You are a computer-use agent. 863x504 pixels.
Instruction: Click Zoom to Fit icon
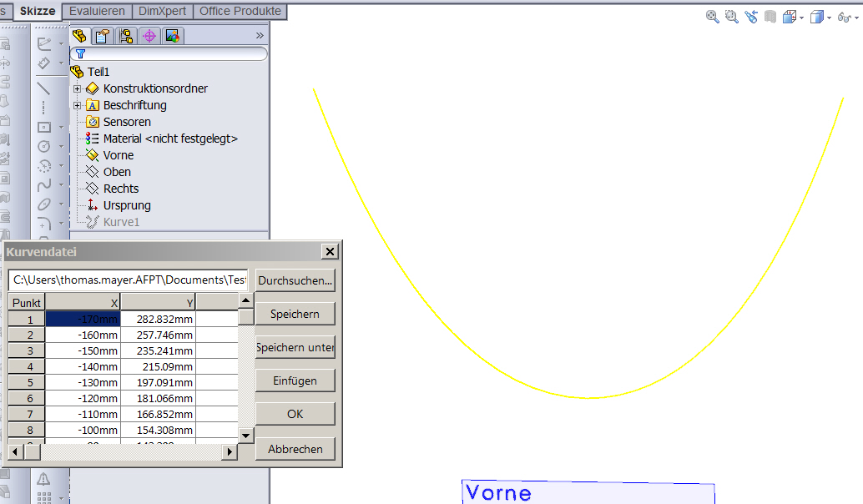712,17
